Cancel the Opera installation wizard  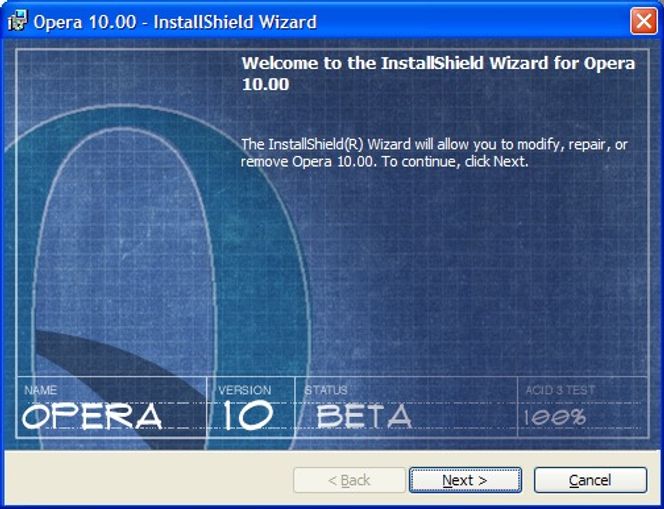pyautogui.click(x=590, y=480)
